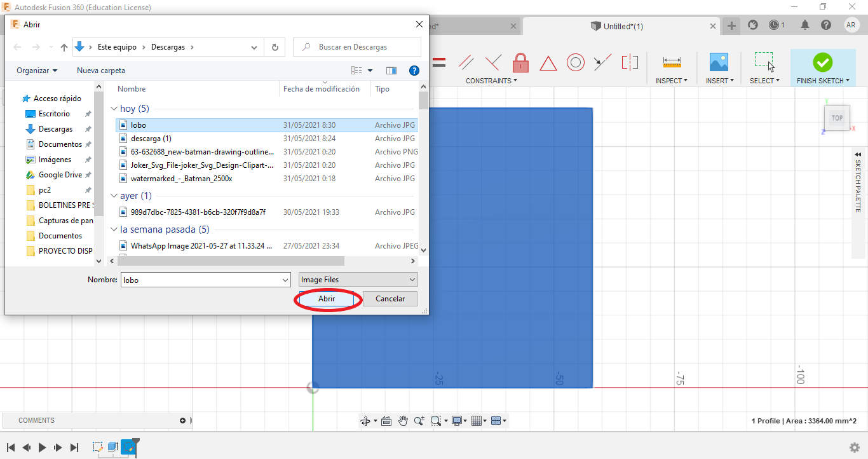Viewport: 868px width, 459px height.
Task: Open the INSPECT dropdown menu
Action: pos(672,81)
